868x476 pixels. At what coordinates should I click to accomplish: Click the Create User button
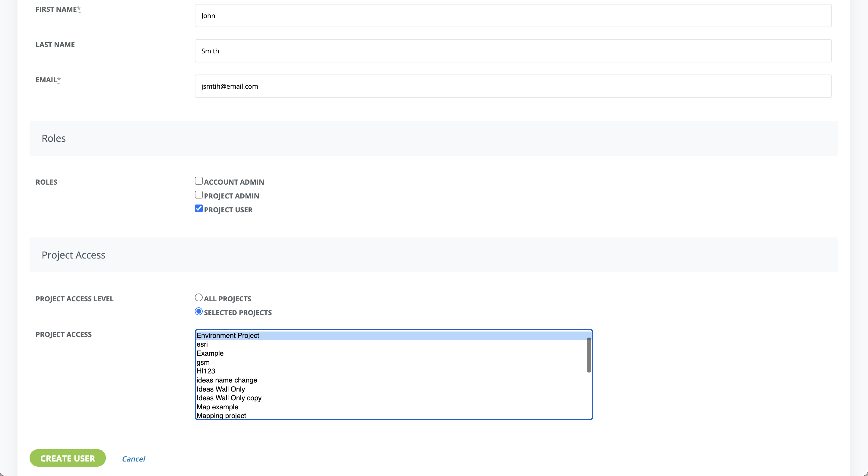[x=67, y=458]
